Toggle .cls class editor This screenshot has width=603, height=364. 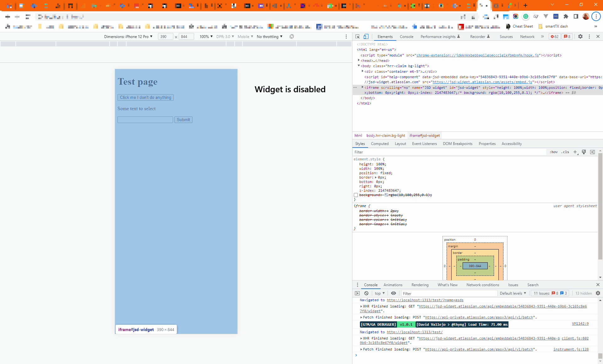coord(566,152)
